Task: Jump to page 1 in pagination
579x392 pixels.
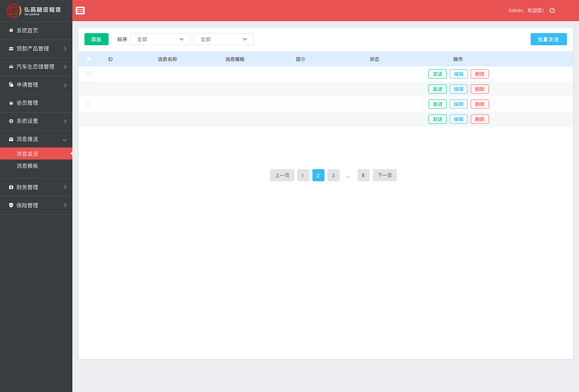Action: pyautogui.click(x=303, y=175)
